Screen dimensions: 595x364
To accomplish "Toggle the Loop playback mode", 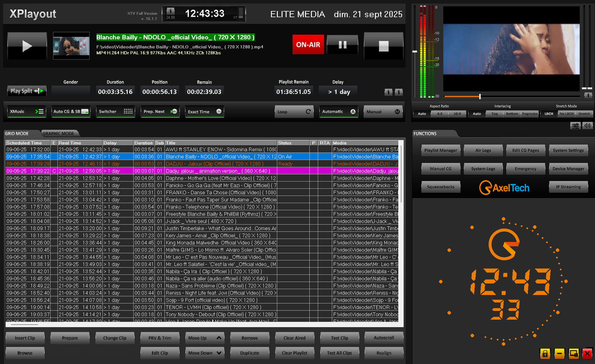I will tap(294, 112).
